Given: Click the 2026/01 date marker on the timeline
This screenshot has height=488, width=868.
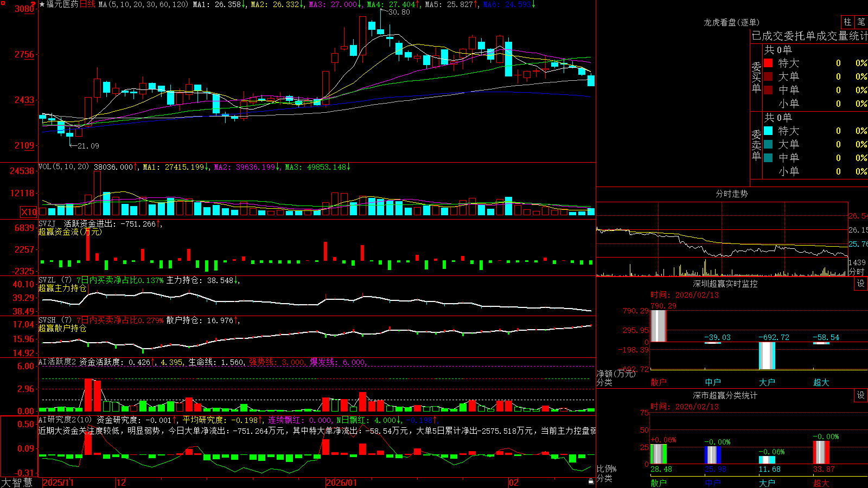Looking at the screenshot, I should [342, 483].
